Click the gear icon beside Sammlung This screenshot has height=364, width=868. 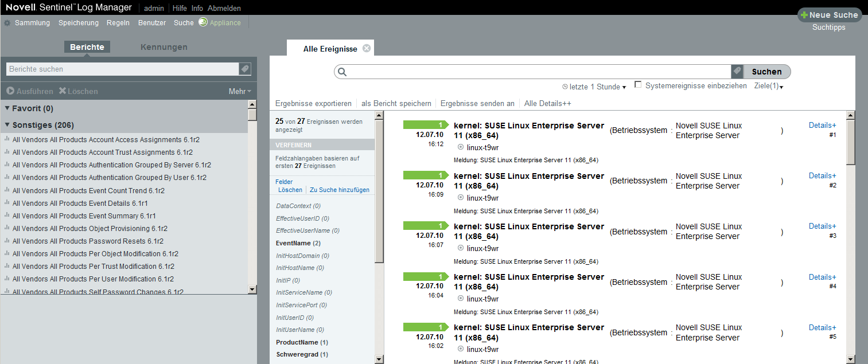pos(7,23)
